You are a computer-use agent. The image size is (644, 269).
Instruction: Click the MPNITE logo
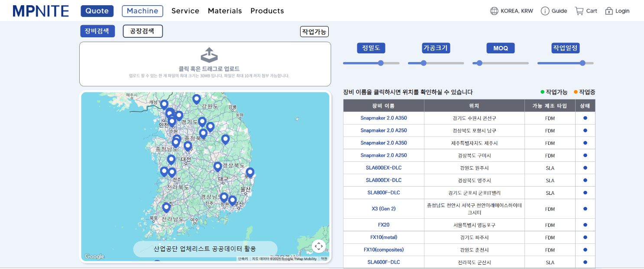point(41,11)
